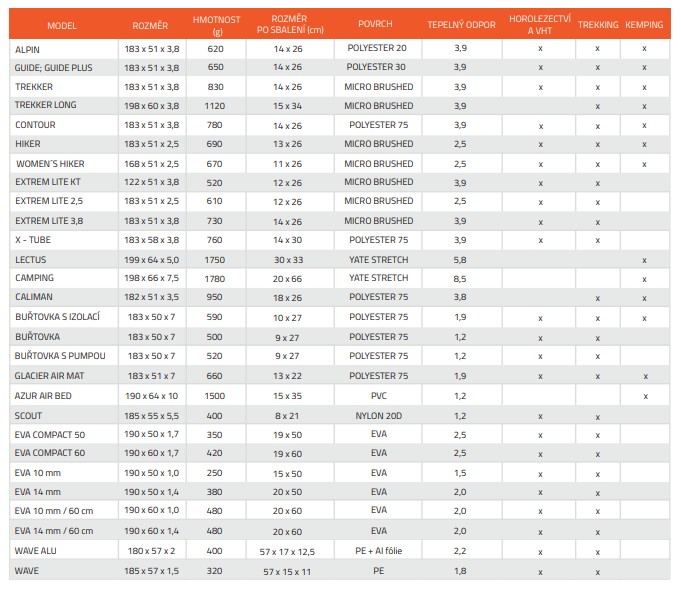
Task: Click the 57 x 15 x 11 packed size
Action: click(x=288, y=572)
